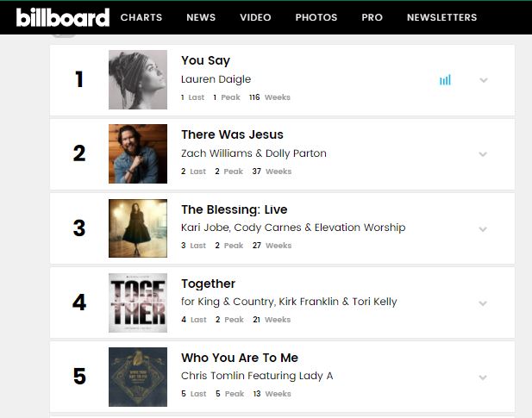Click the You Say album cover

click(138, 80)
